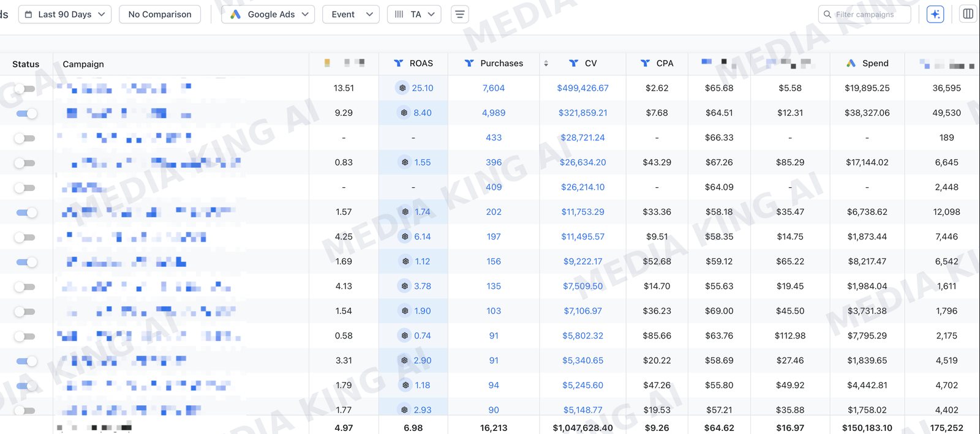Open the $321,859.21 CV link
This screenshot has height=434, width=980.
[582, 113]
